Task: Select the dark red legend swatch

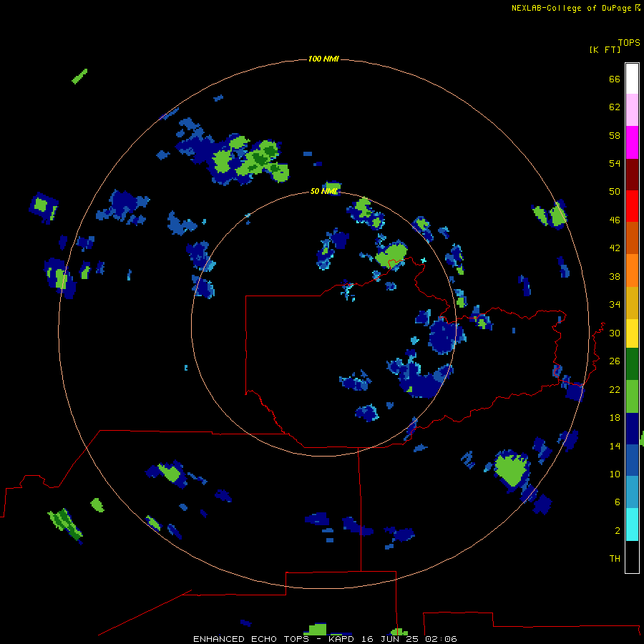Action: [x=632, y=174]
